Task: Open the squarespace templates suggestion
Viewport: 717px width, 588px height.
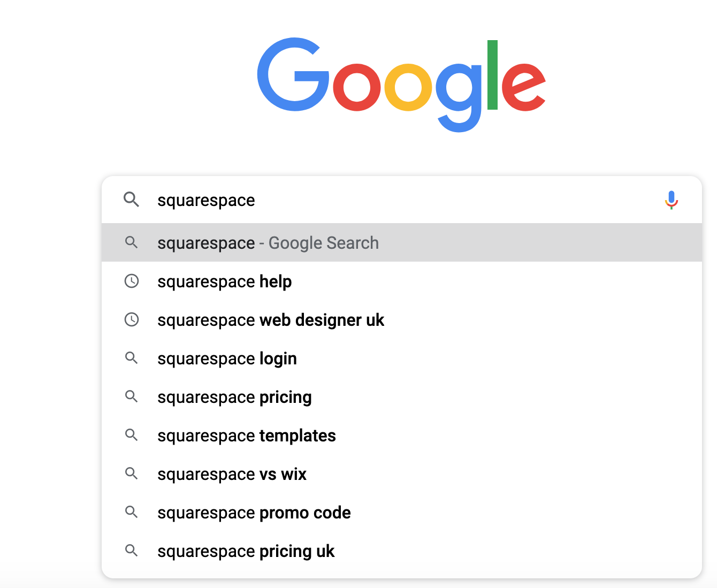Action: [x=246, y=436]
